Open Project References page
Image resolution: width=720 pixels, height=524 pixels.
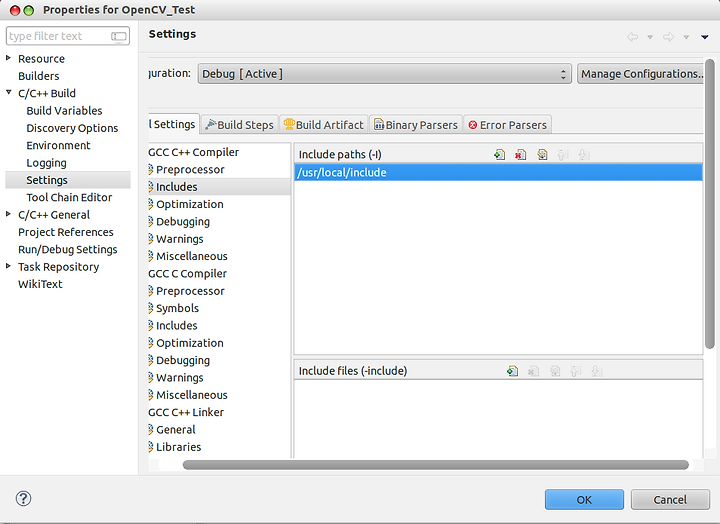pyautogui.click(x=66, y=232)
